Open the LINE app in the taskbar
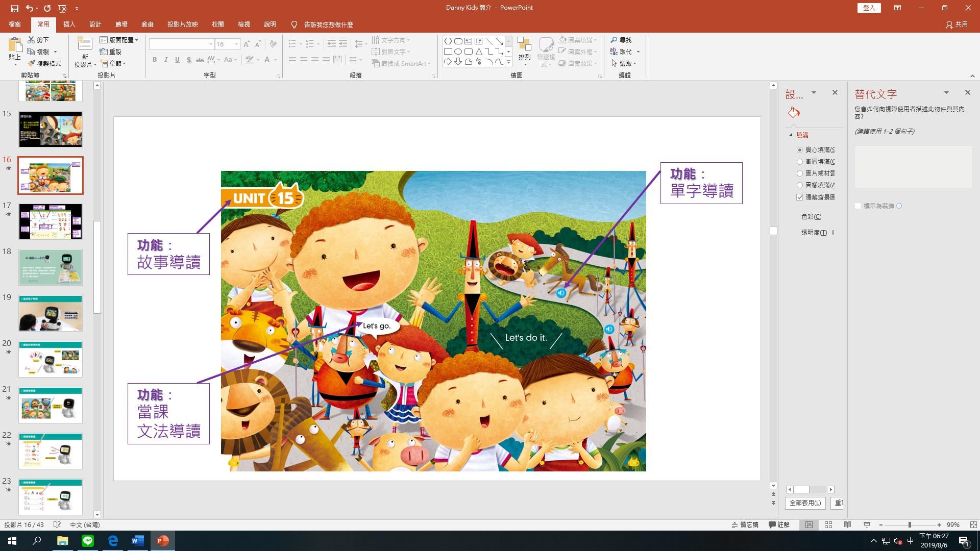980x551 pixels. click(x=88, y=541)
